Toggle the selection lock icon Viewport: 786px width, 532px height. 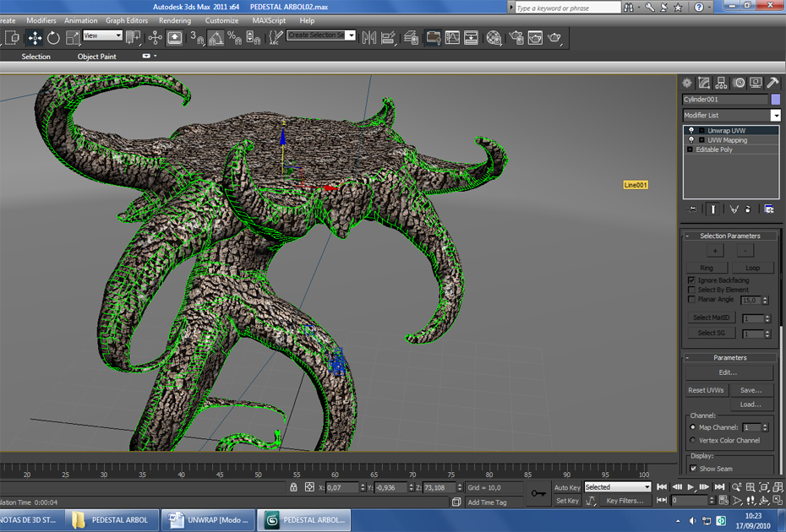pyautogui.click(x=293, y=487)
